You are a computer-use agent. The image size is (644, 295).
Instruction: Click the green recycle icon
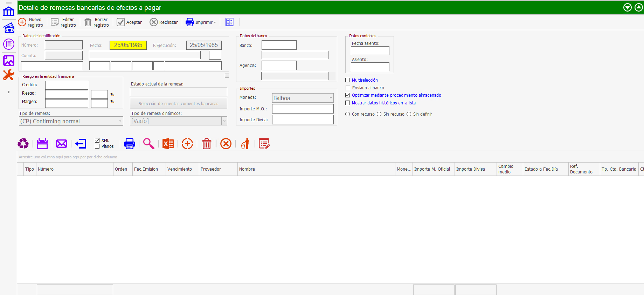(23, 144)
